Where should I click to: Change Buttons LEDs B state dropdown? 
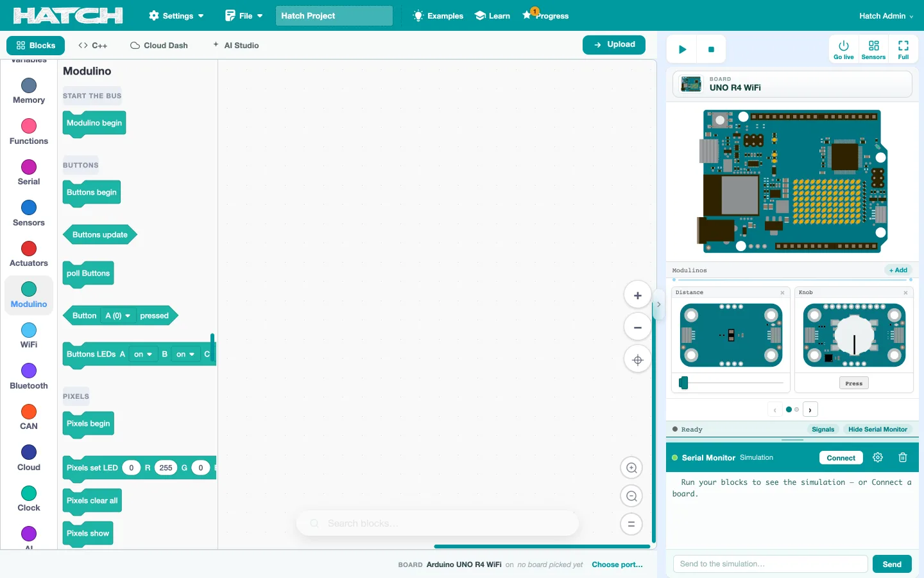[x=185, y=355]
